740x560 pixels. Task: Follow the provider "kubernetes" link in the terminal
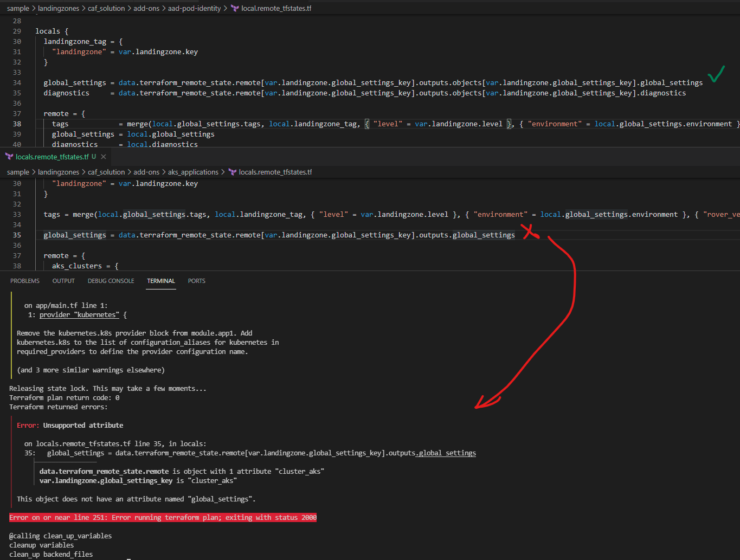[79, 314]
